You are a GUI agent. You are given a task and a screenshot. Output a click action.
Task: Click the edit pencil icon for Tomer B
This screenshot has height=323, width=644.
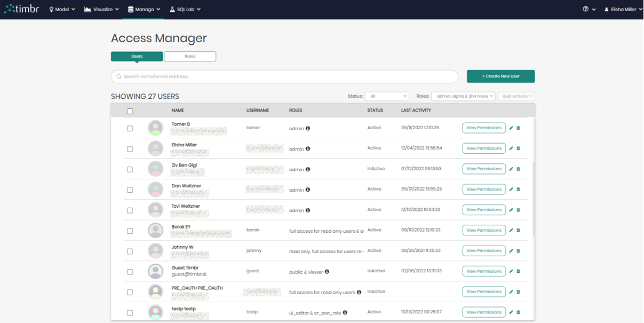[x=511, y=128]
